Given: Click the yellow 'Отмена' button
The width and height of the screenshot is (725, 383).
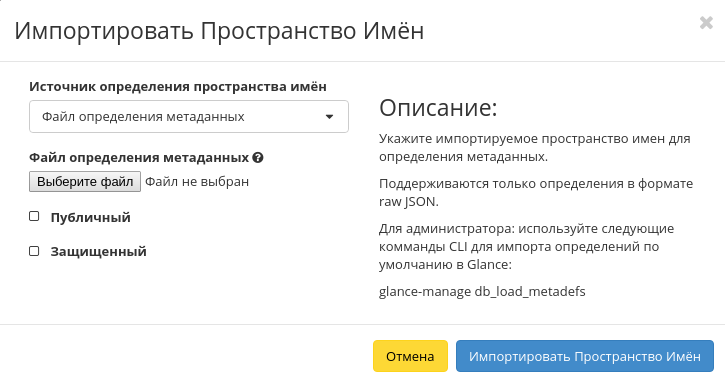Looking at the screenshot, I should coord(410,356).
